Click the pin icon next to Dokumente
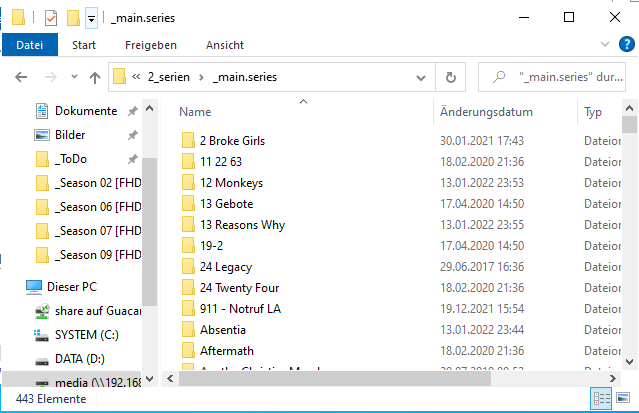 coord(132,111)
